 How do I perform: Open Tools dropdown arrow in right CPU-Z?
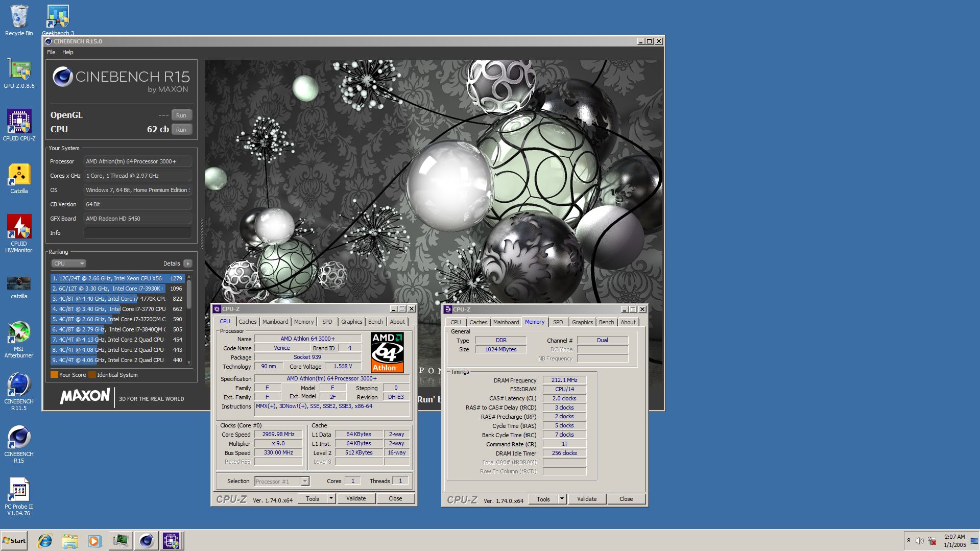pos(562,499)
